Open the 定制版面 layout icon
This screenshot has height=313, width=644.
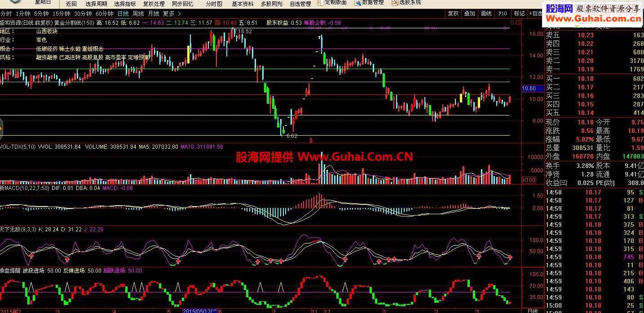click(320, 2)
